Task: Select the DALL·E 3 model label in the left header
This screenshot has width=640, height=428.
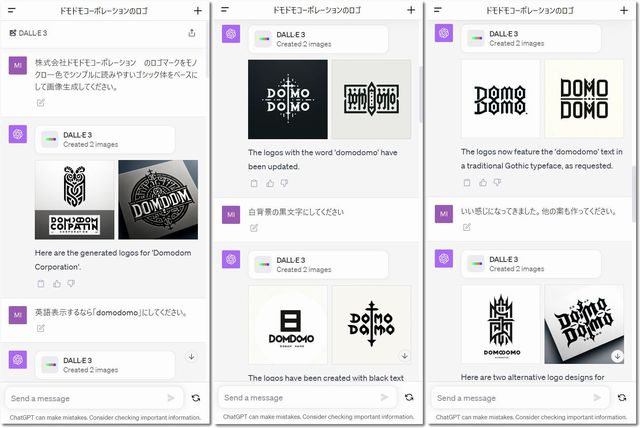Action: [x=28, y=33]
